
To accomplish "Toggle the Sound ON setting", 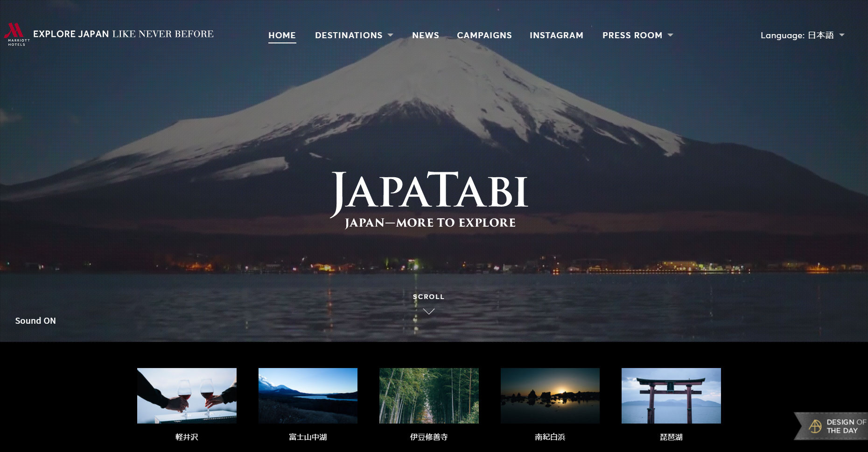I will (35, 320).
